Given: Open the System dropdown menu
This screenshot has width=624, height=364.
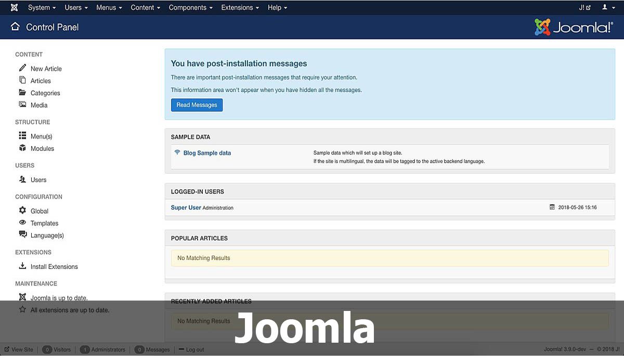Looking at the screenshot, I should click(42, 7).
